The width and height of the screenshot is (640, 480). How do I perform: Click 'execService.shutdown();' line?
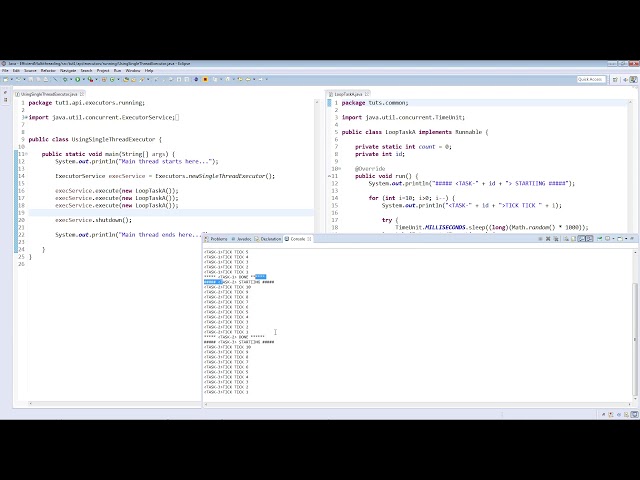[93, 220]
